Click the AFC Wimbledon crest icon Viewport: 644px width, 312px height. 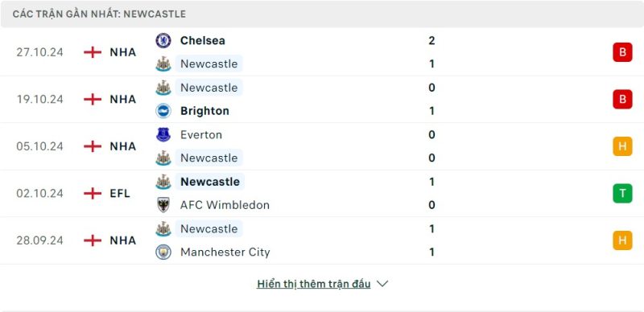[163, 205]
